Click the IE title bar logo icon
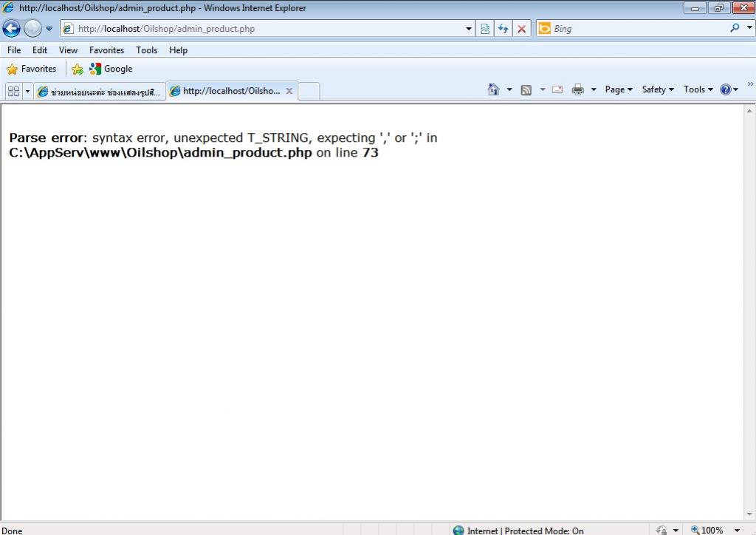Viewport: 756px width, 535px height. pos(8,7)
